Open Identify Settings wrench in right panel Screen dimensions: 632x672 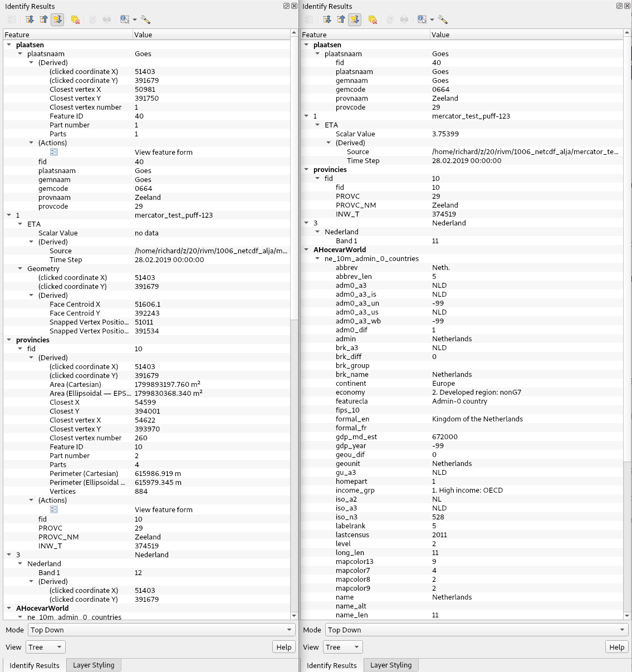click(443, 19)
